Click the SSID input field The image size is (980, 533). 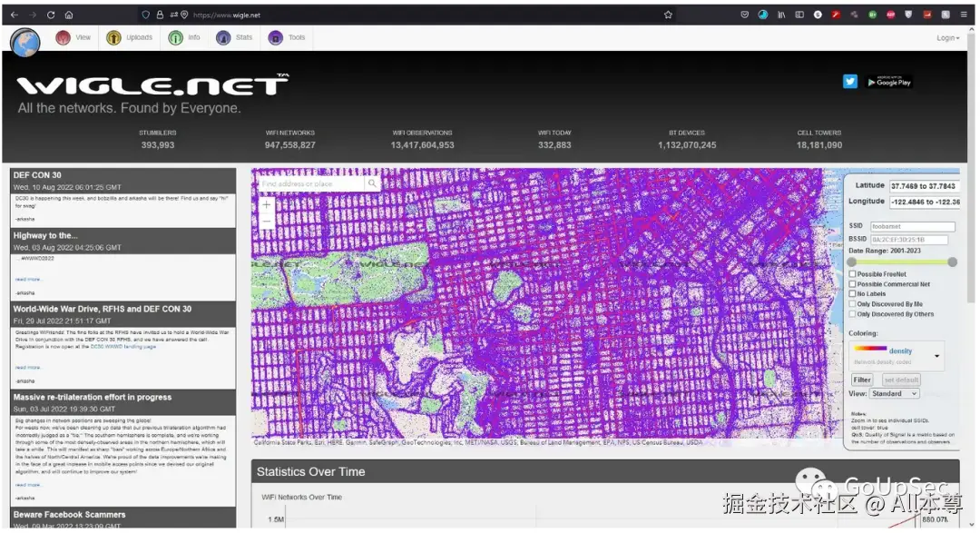tap(913, 226)
